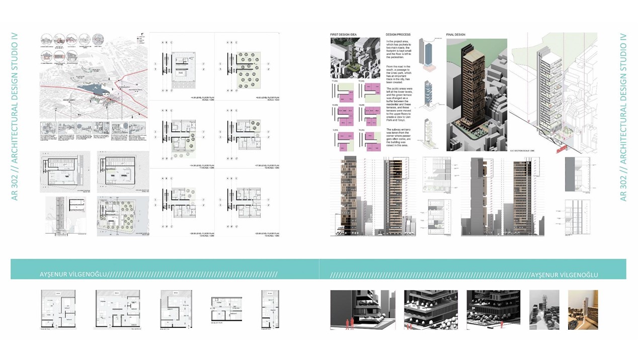
Task: Open the wooden physical model photo
Action: pos(583,310)
